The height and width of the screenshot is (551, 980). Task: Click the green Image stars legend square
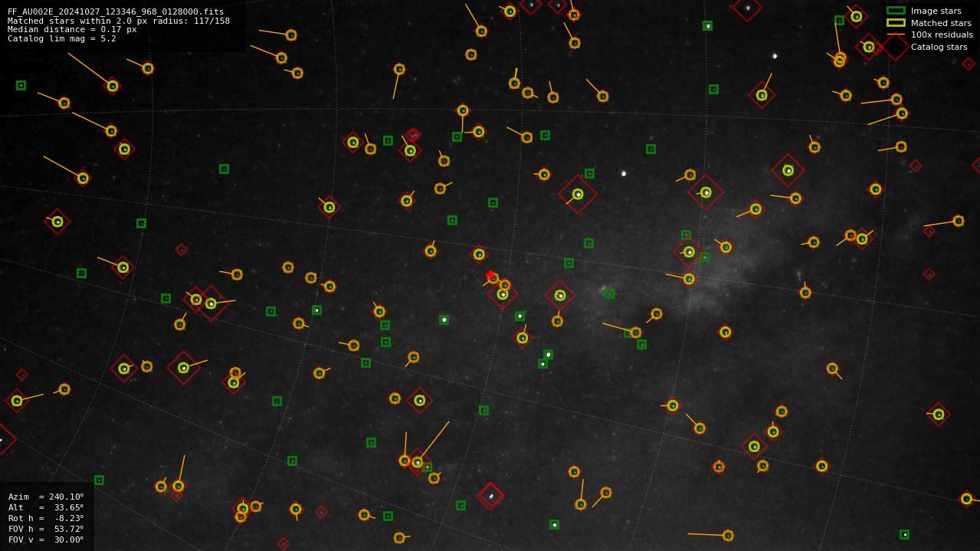coord(896,11)
